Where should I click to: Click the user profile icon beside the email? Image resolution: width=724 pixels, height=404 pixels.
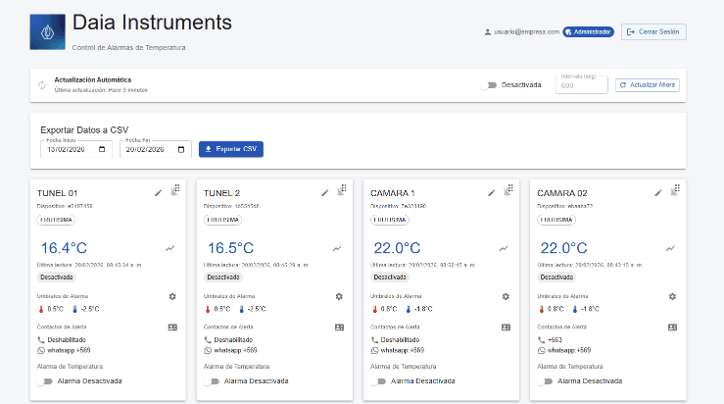coord(488,32)
